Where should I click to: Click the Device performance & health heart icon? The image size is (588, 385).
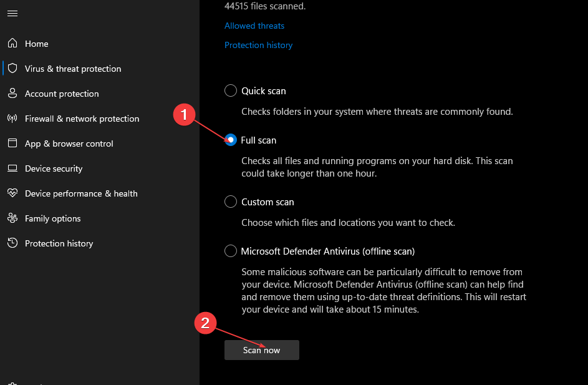(12, 193)
